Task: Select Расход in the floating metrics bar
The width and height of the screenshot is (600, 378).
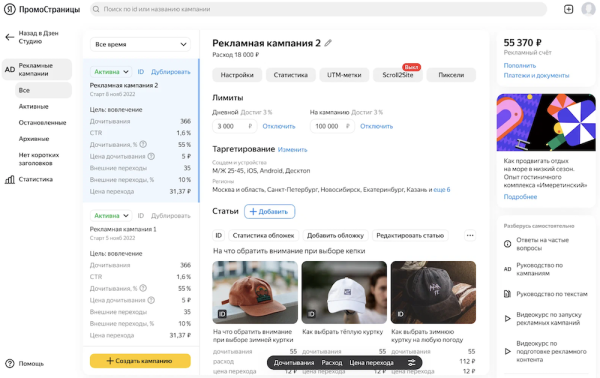Action: coord(332,363)
